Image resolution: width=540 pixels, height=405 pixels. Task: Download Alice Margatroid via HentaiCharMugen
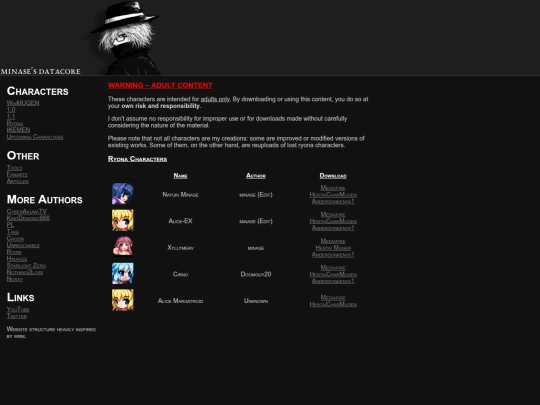click(x=333, y=304)
